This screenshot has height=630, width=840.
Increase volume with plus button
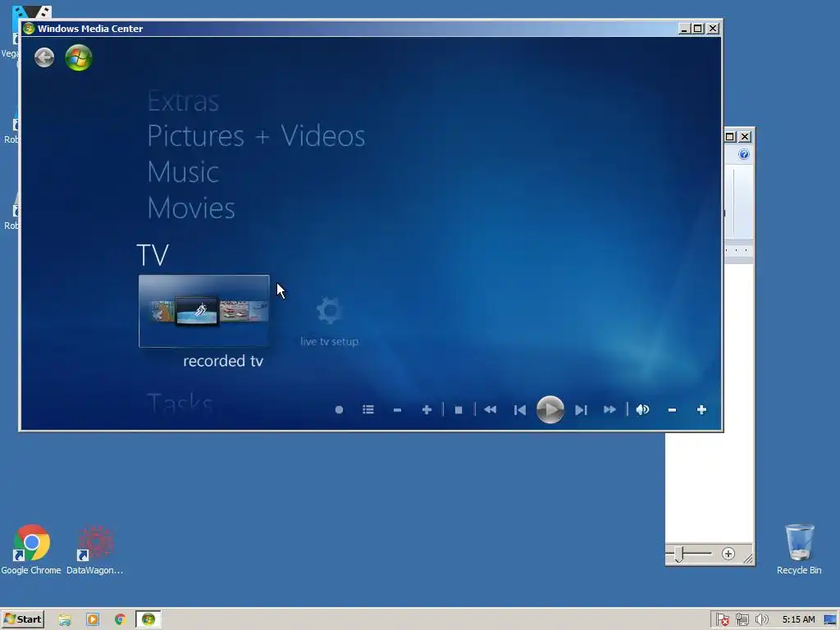[x=702, y=410]
